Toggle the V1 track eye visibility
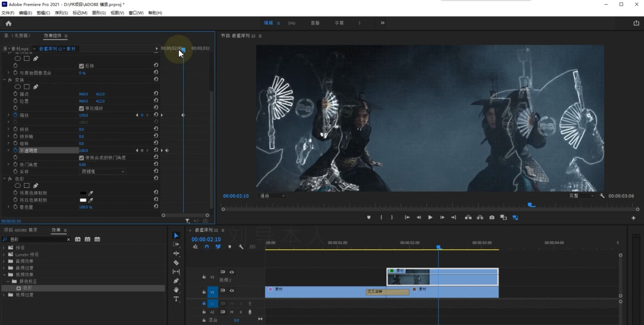Viewport: 644px width, 325px height. pyautogui.click(x=231, y=290)
